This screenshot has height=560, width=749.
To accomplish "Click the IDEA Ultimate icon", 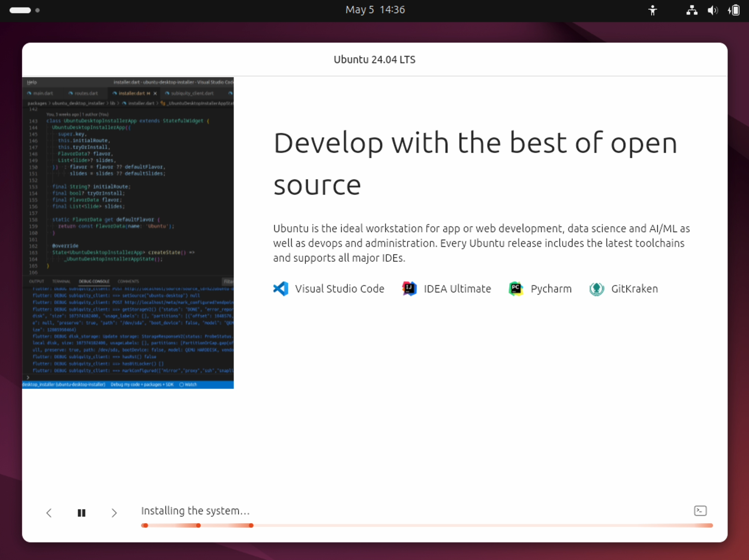I will point(409,289).
